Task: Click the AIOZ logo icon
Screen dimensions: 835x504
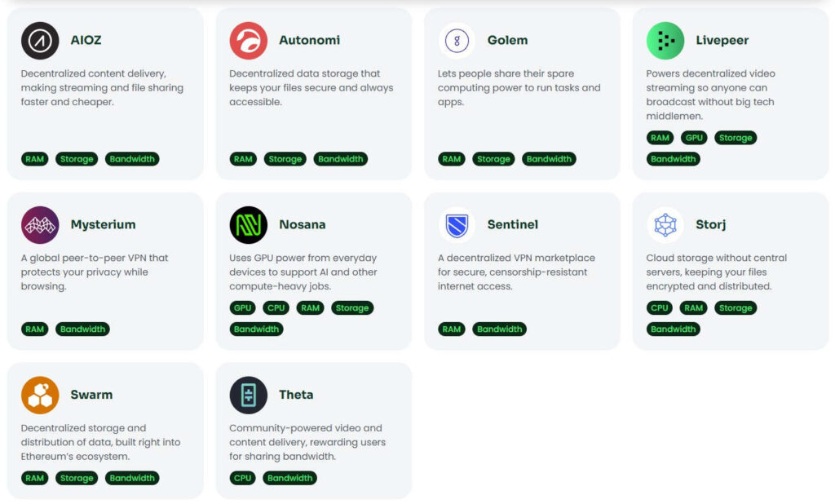Action: [40, 41]
